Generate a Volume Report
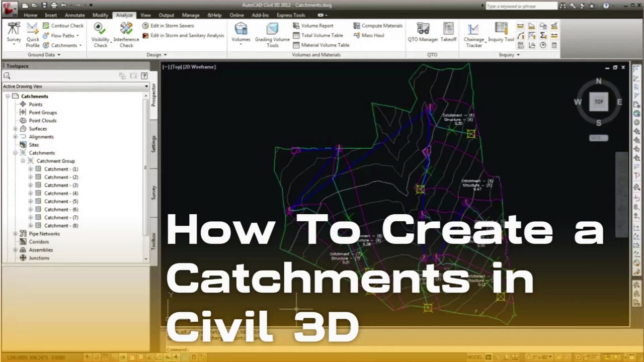 [313, 26]
